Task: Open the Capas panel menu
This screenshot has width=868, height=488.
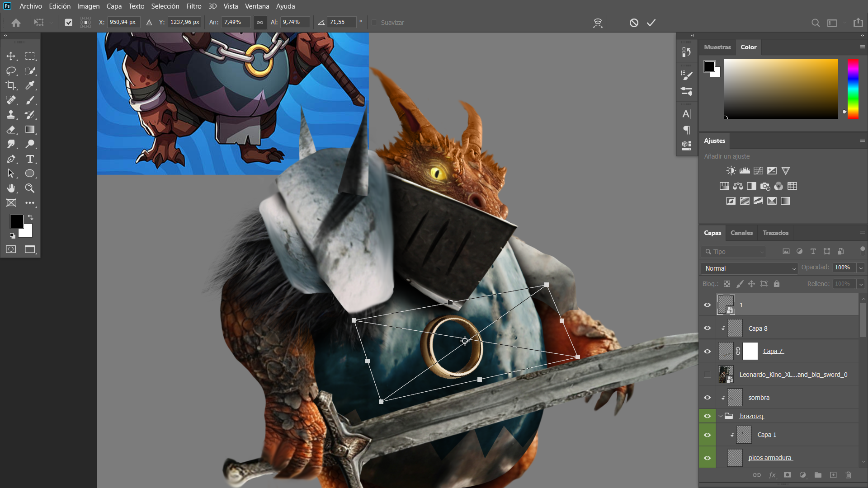Action: point(862,233)
